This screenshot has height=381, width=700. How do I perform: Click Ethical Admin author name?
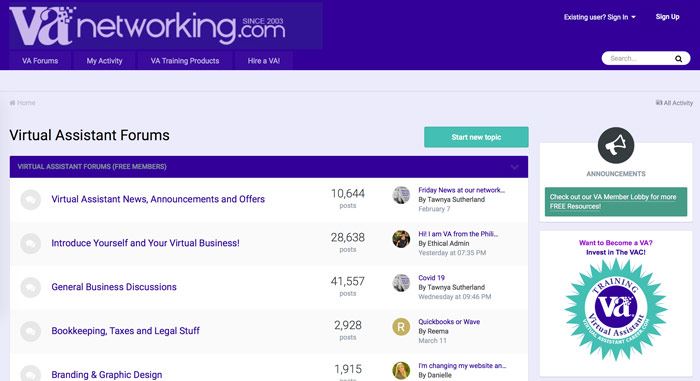[x=449, y=243]
